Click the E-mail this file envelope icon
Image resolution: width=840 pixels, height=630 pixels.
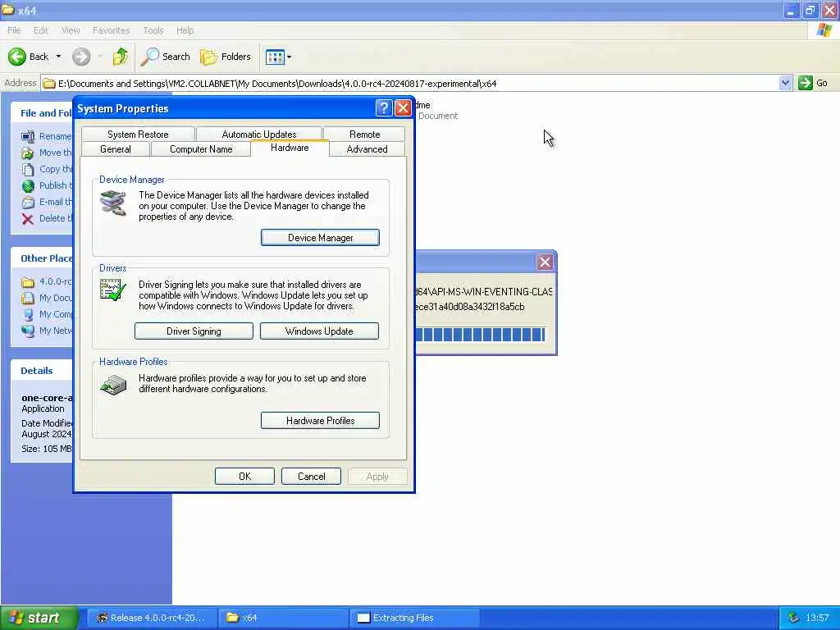[28, 203]
